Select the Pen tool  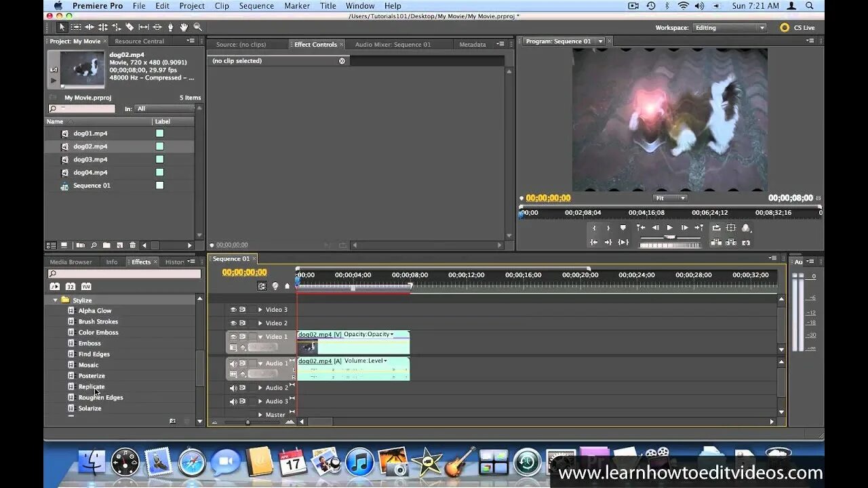[170, 27]
